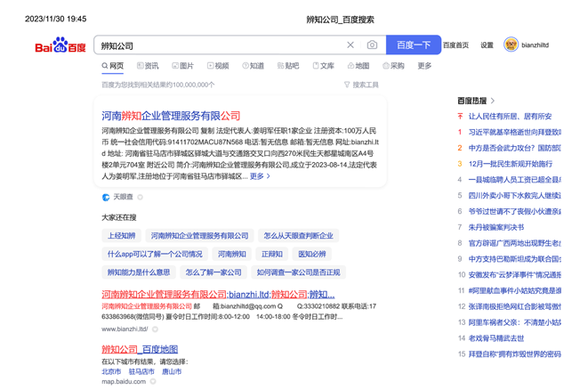Open 百度首页 link
Viewport: 588px width, 390px height.
(455, 45)
